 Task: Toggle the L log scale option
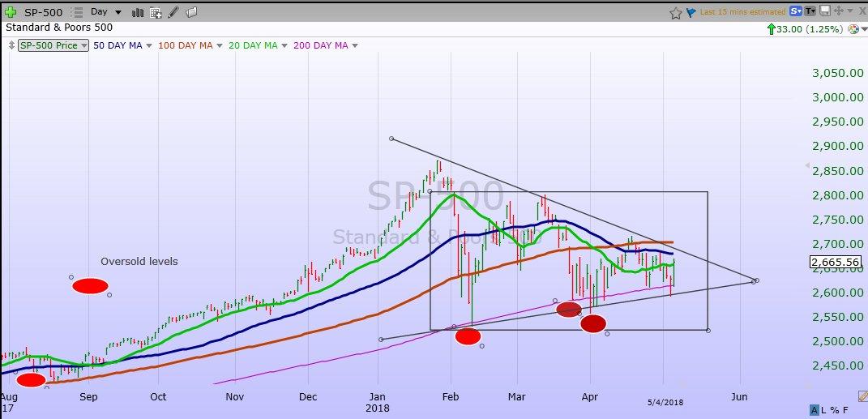824,410
